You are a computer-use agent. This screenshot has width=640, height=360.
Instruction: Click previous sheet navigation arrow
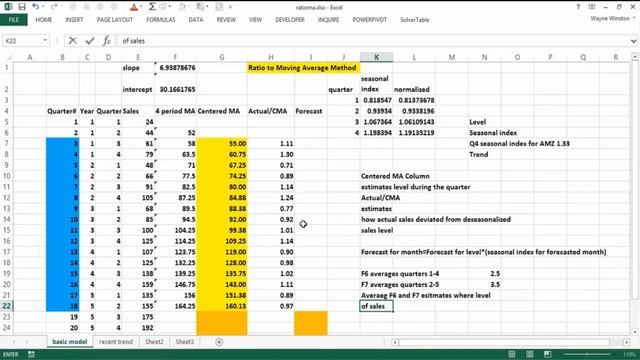pos(14,342)
